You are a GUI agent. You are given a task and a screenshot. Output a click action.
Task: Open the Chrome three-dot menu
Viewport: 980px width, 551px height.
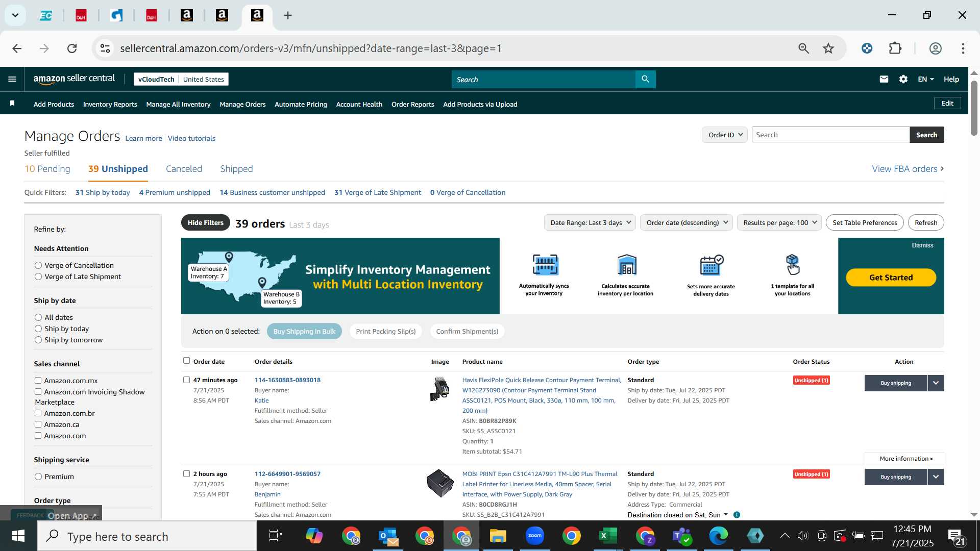pos(963,48)
